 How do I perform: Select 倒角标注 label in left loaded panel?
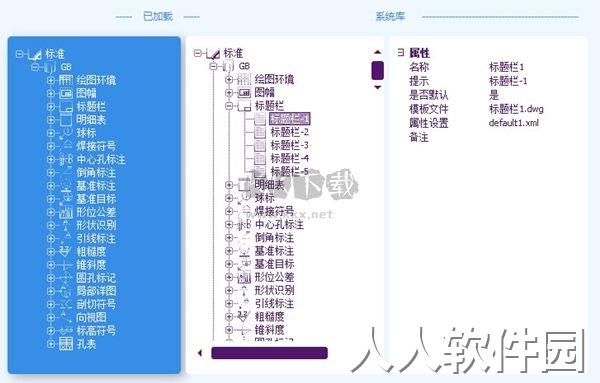coord(96,173)
